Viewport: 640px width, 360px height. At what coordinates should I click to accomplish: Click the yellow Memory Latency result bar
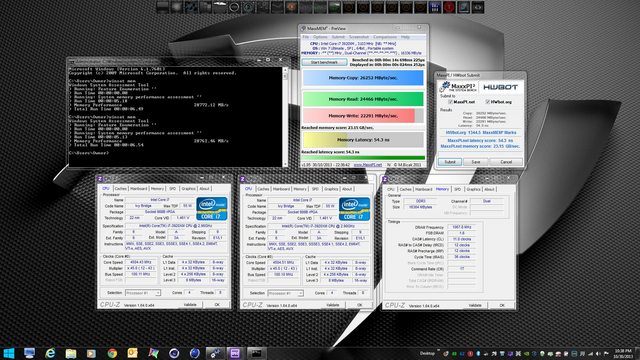tap(363, 140)
